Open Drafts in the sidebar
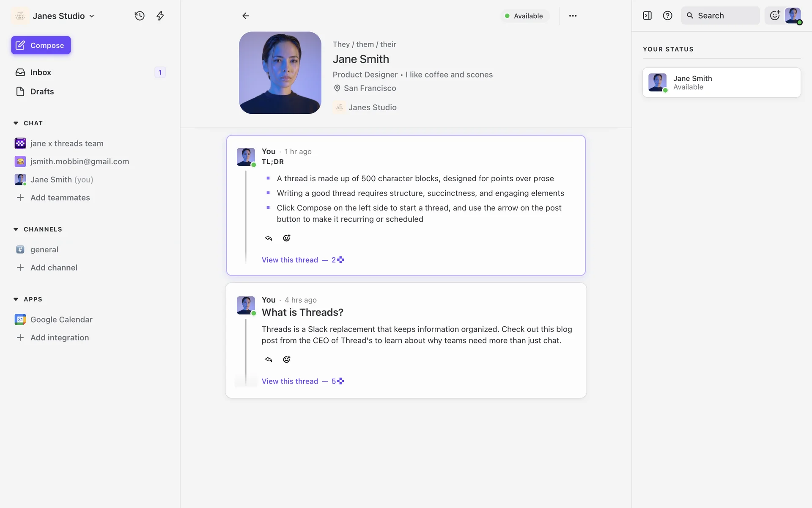Image resolution: width=812 pixels, height=508 pixels. [x=42, y=91]
